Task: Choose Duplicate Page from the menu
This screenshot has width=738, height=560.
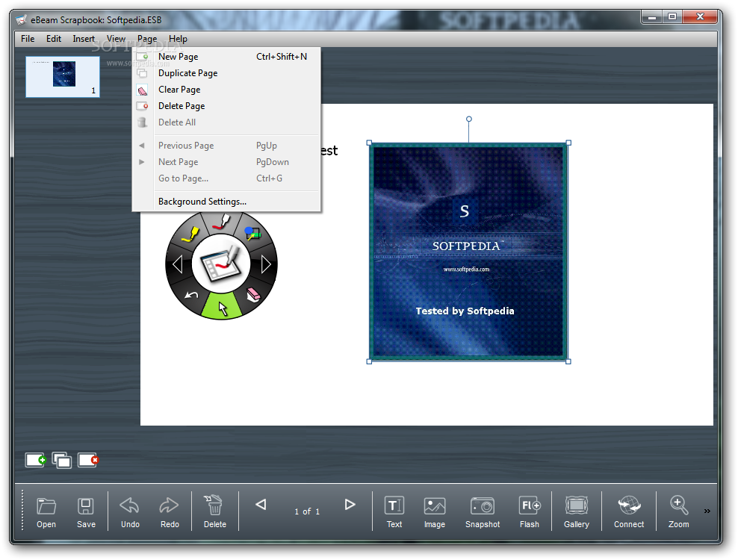Action: tap(226, 73)
